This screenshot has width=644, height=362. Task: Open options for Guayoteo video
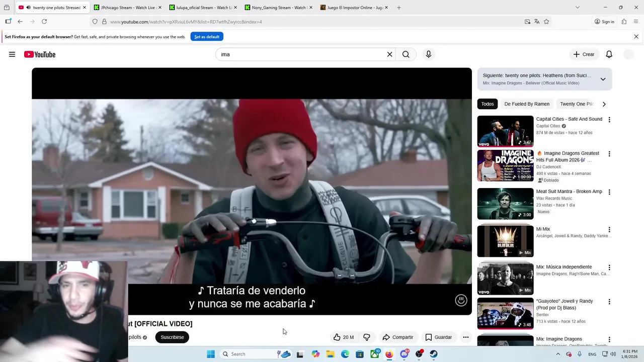coord(609,302)
